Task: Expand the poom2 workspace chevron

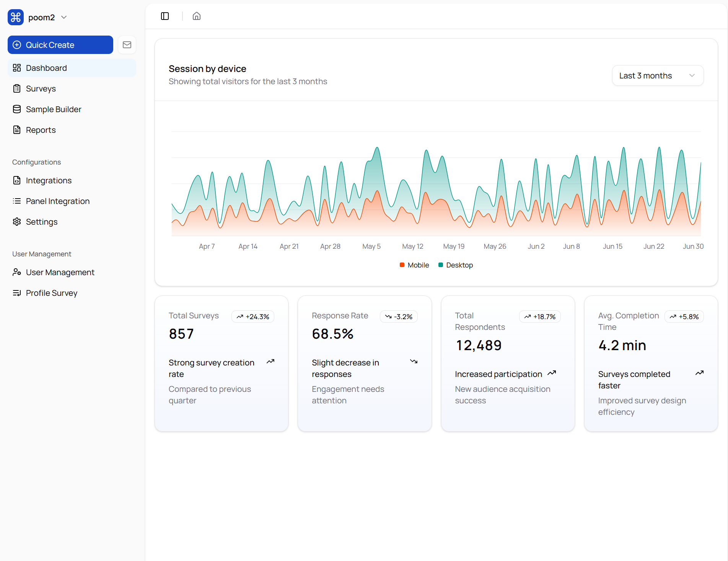Action: point(64,17)
